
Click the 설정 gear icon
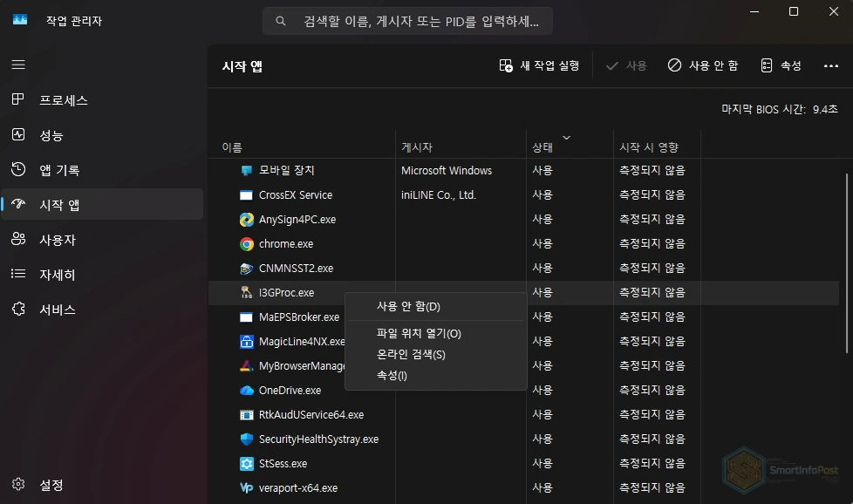click(18, 484)
